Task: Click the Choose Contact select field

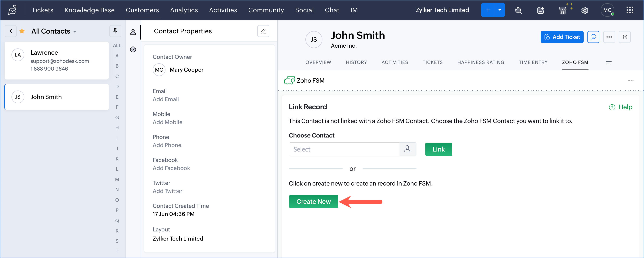Action: pyautogui.click(x=344, y=149)
